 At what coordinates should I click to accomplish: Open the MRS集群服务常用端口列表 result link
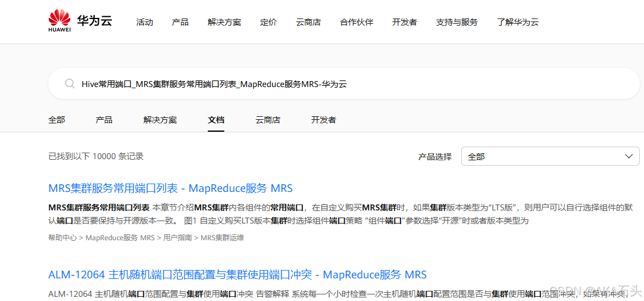point(170,188)
